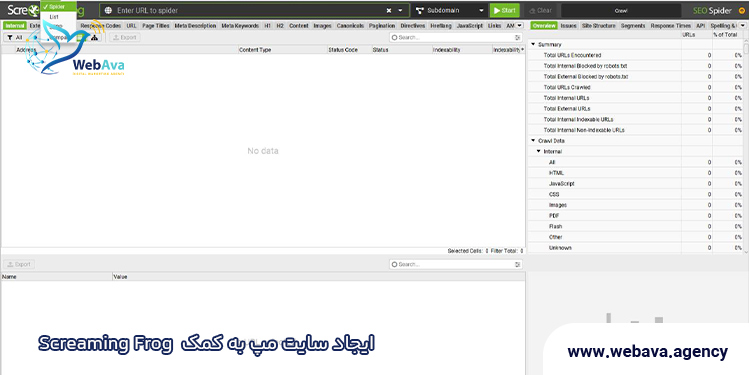749x375 pixels.
Task: Click the orange icon beside SEO Spider
Action: pyautogui.click(x=742, y=11)
